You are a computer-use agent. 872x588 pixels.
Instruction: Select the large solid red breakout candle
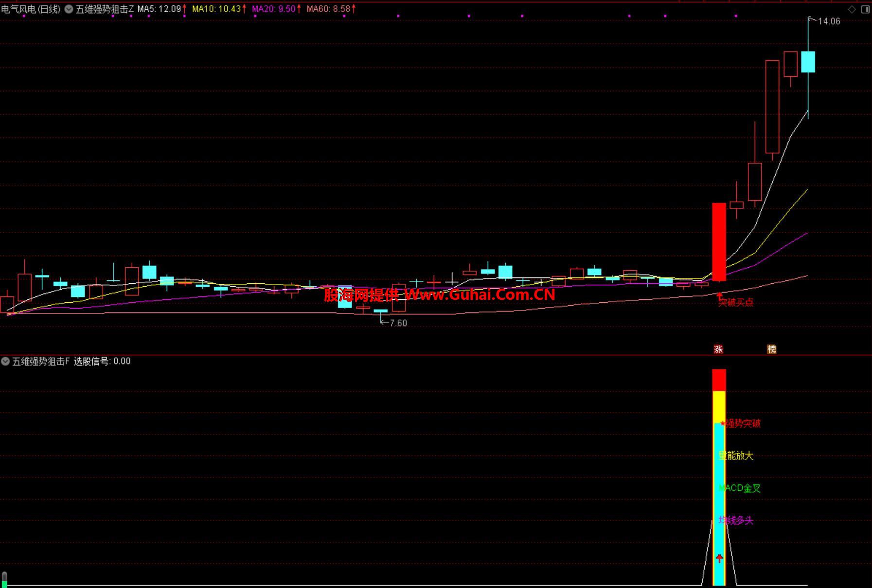coord(719,242)
